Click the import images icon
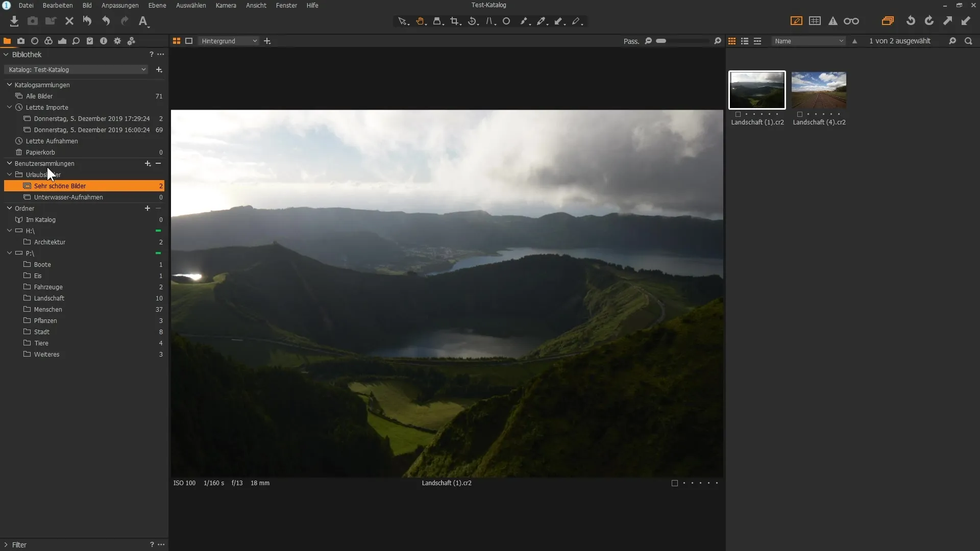 pyautogui.click(x=14, y=21)
